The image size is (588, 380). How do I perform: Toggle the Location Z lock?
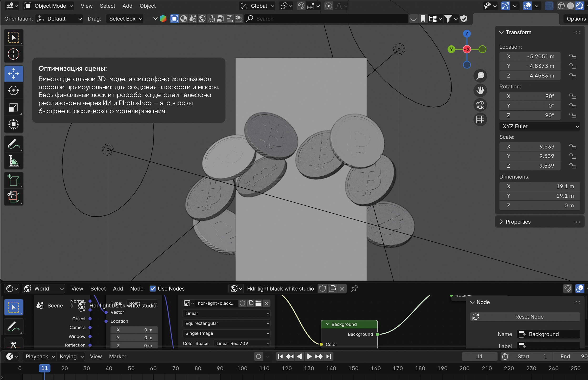(x=573, y=76)
